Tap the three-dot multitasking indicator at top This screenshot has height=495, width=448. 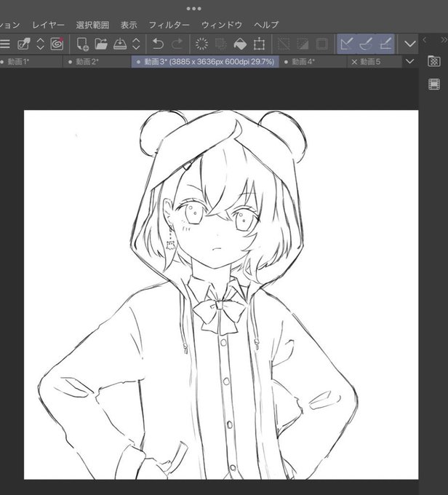pos(193,9)
